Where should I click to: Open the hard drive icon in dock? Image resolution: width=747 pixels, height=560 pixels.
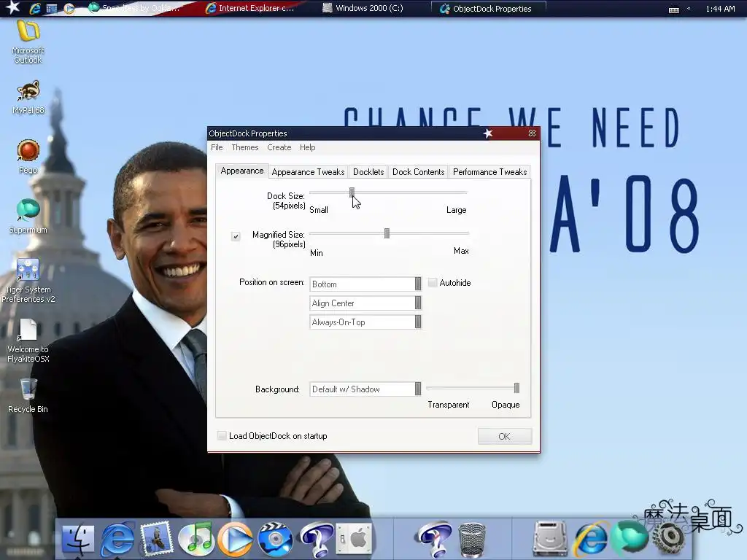click(550, 539)
